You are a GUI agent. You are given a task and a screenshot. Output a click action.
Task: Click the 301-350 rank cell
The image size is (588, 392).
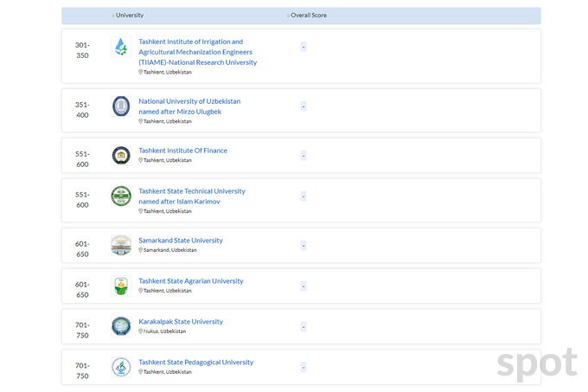coord(82,49)
